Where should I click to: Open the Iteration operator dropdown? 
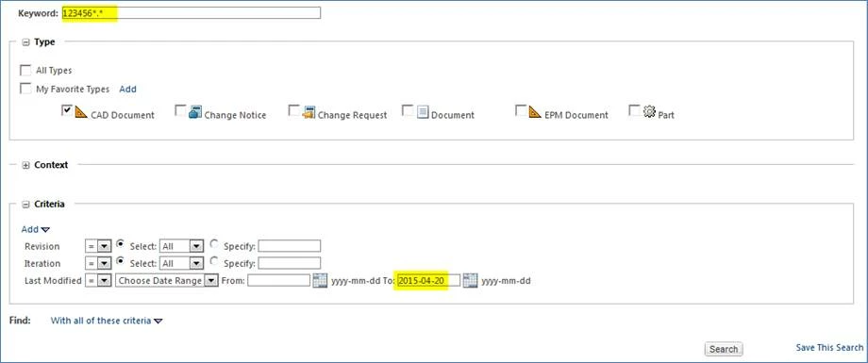click(x=98, y=263)
